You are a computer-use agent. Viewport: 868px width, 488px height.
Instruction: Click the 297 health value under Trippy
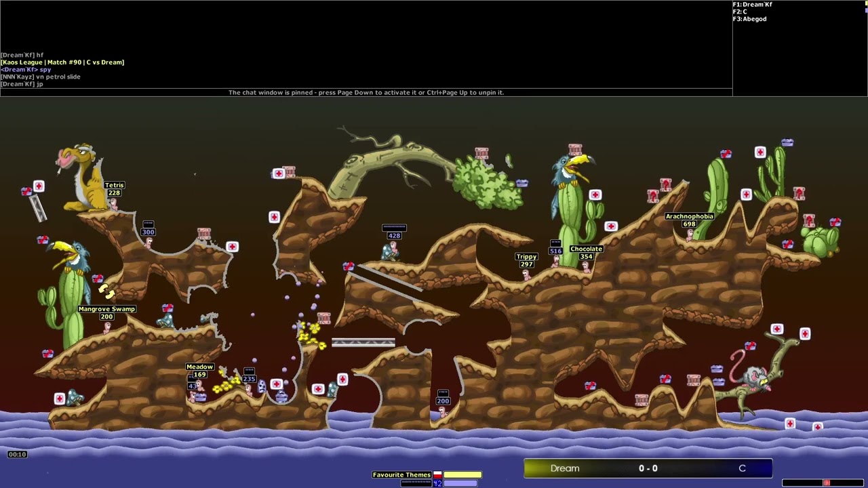(x=526, y=264)
